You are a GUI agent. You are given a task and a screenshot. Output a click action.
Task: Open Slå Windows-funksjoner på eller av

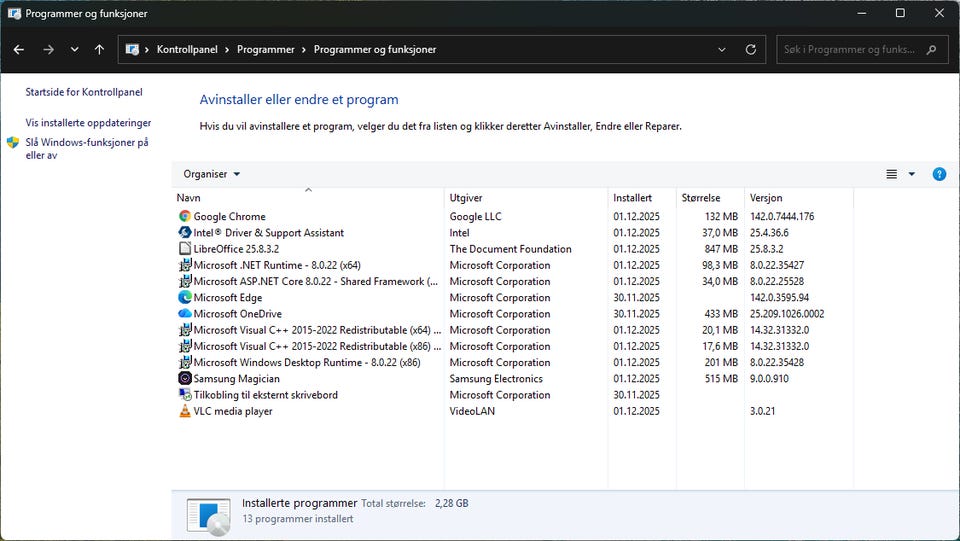pyautogui.click(x=87, y=149)
